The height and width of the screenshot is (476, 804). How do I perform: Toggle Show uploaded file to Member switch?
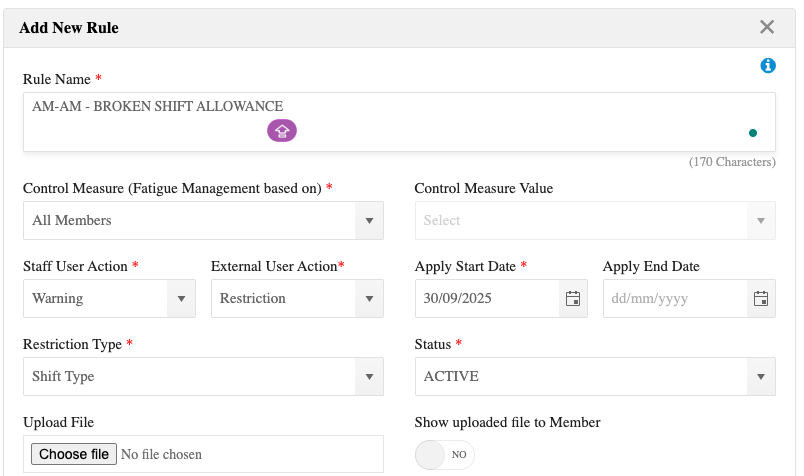click(x=444, y=454)
